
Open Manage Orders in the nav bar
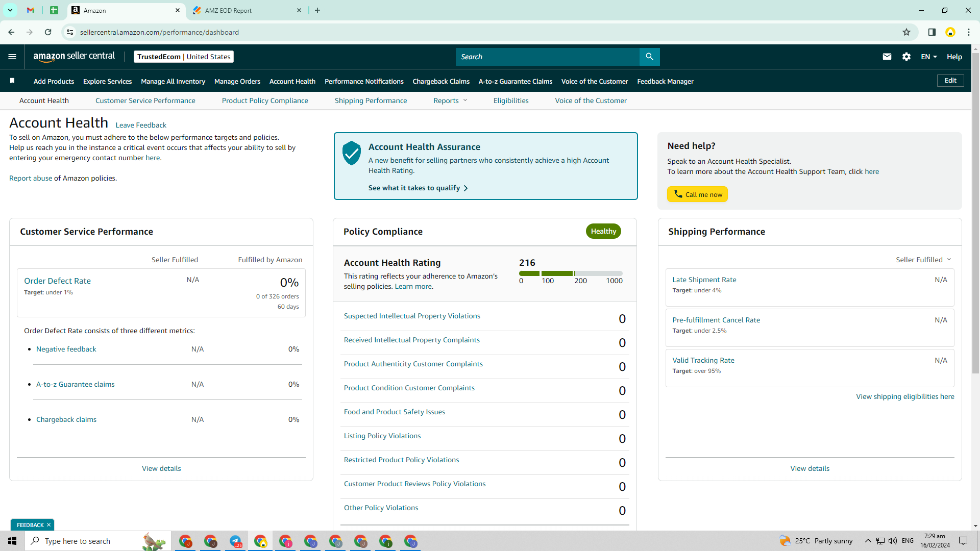pos(237,81)
